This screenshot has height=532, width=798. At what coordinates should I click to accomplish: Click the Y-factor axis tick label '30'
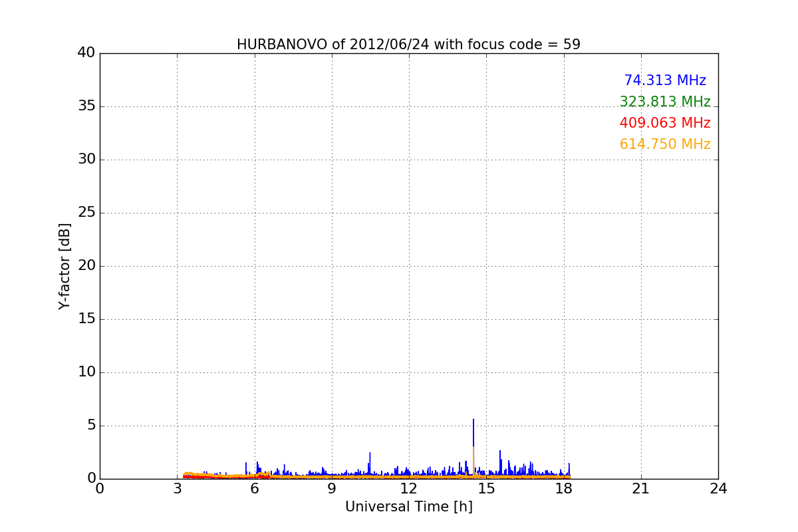[86, 160]
